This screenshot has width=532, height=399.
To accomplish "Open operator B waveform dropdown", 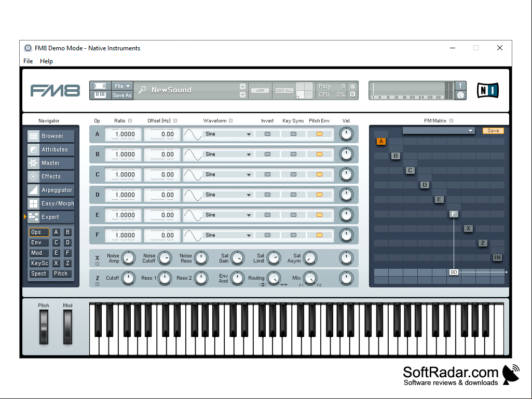I will (x=228, y=155).
